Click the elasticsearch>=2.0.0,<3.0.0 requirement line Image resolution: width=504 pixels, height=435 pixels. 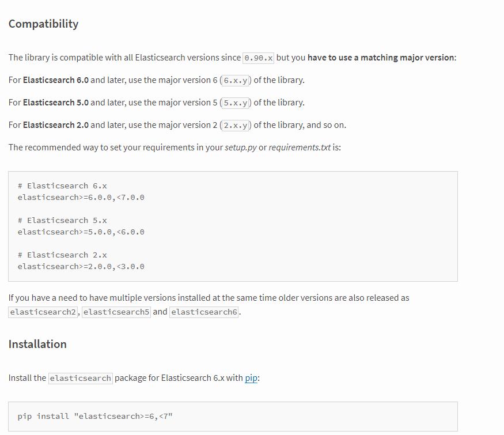click(81, 267)
